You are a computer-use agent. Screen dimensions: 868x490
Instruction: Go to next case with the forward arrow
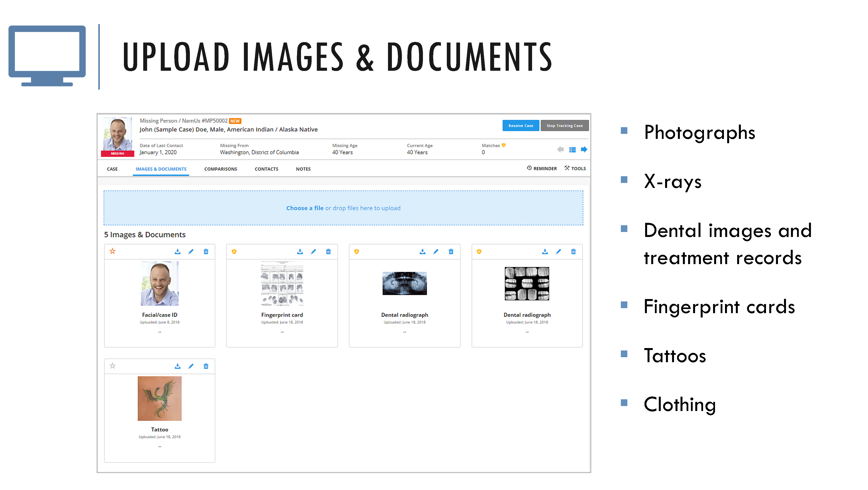tap(585, 149)
